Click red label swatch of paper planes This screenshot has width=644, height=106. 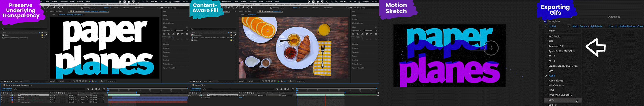(12, 102)
